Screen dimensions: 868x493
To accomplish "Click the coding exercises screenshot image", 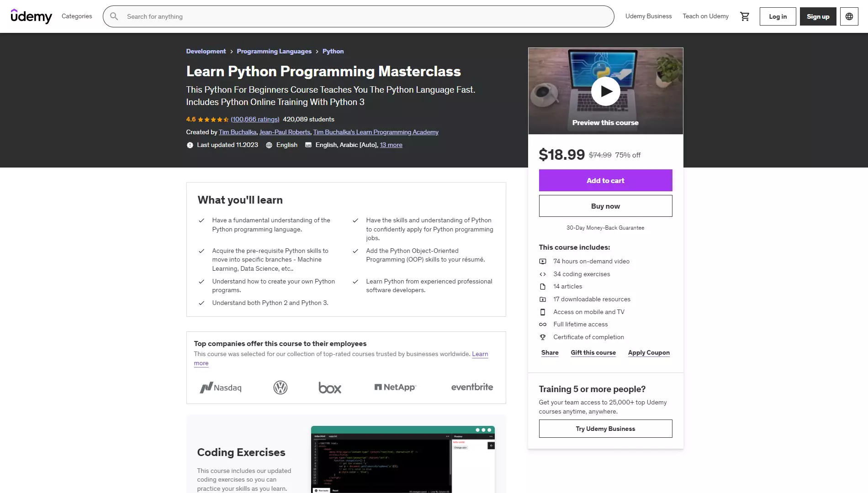I will [402, 459].
